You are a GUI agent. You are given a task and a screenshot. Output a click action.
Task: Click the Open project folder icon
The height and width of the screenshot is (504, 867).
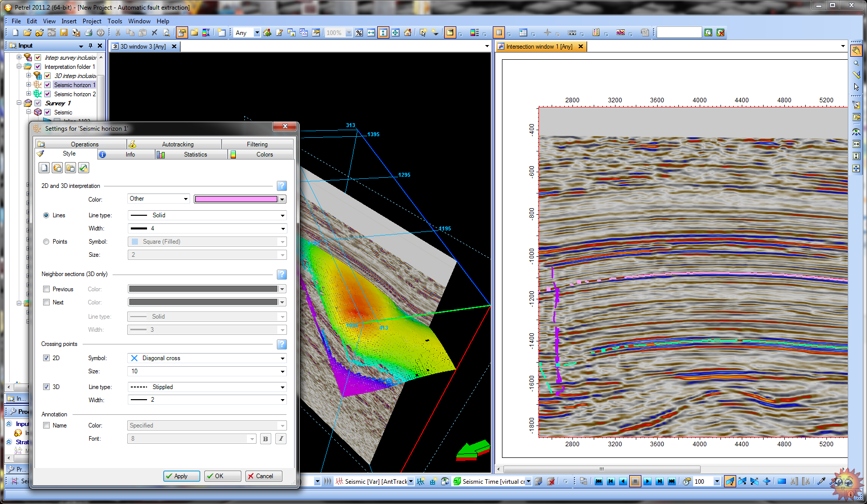[x=27, y=32]
